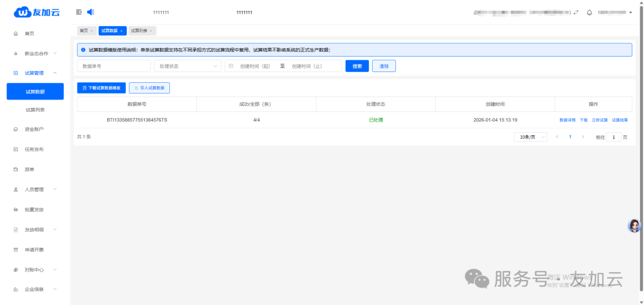Close the 首页 tab
The width and height of the screenshot is (644, 305).
(x=92, y=31)
